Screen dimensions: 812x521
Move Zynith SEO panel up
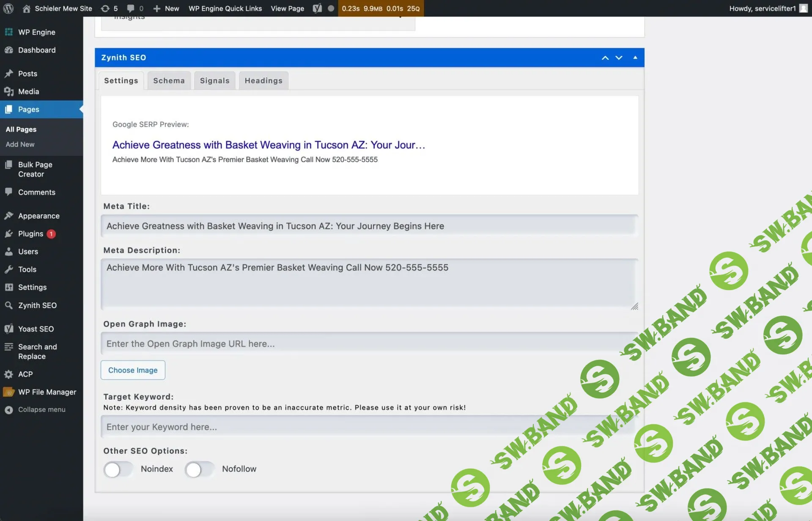click(605, 58)
